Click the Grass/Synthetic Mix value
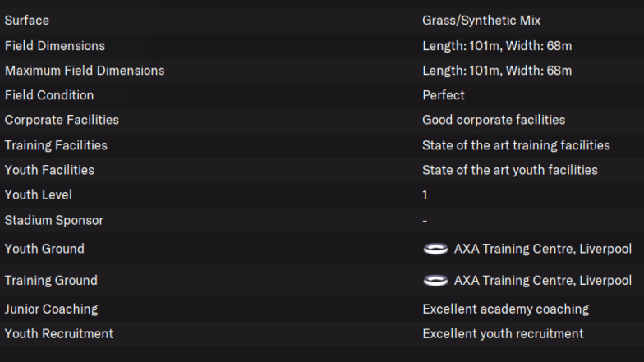Screen dimensions: 644x362 tap(481, 21)
